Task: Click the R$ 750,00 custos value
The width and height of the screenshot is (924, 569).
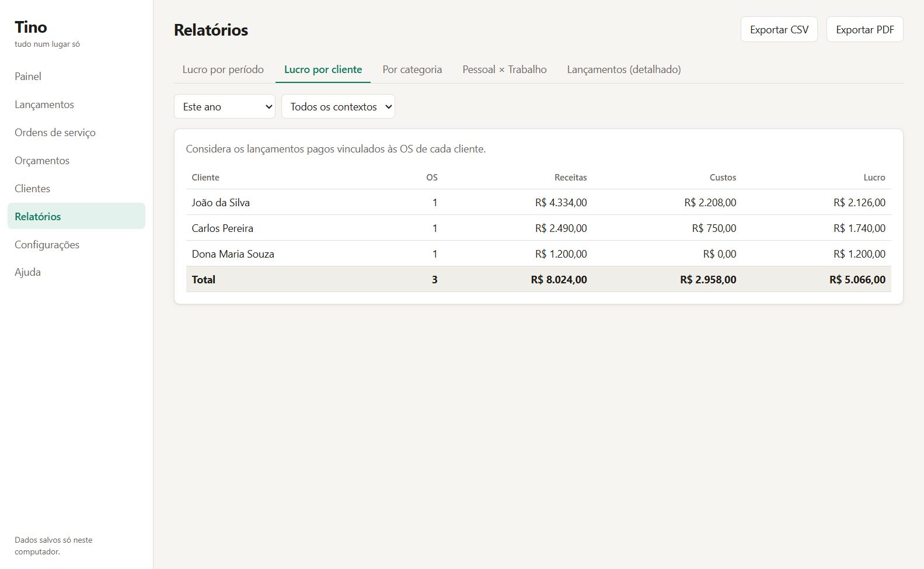Action: [x=714, y=228]
